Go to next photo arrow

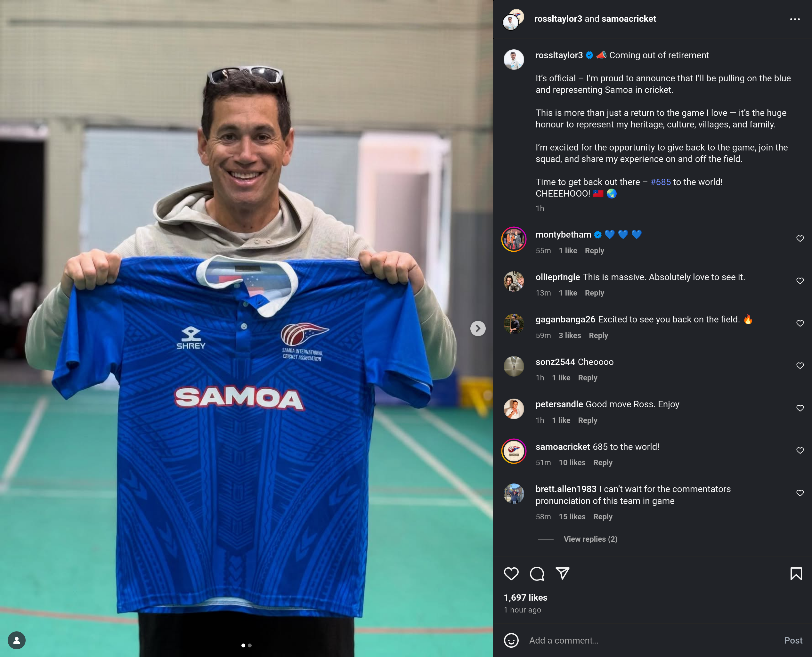tap(478, 328)
